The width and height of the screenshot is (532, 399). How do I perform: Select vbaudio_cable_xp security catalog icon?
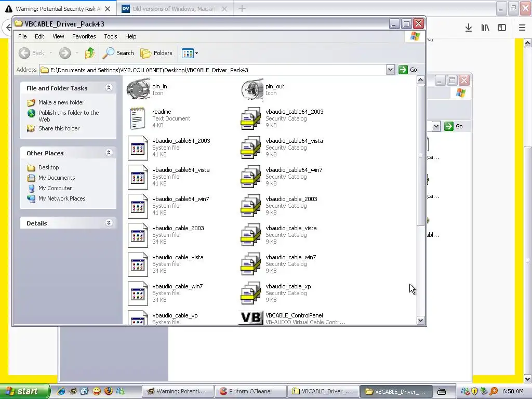pyautogui.click(x=251, y=294)
